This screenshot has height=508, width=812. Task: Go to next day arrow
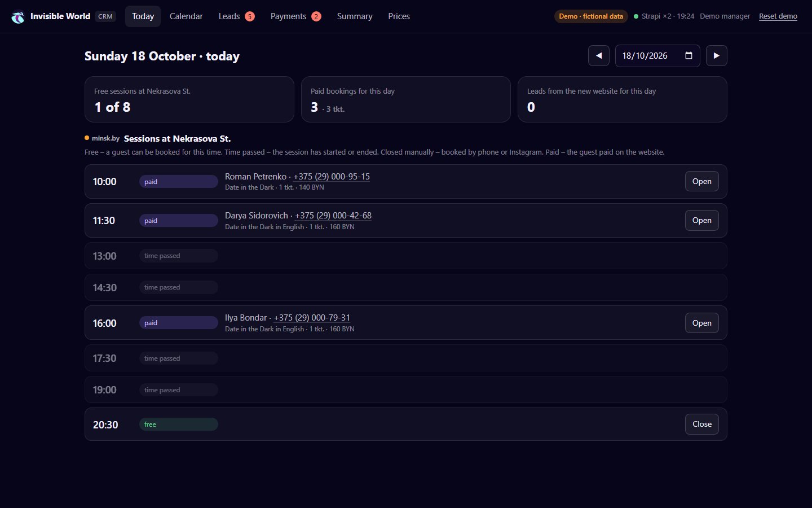pos(717,56)
